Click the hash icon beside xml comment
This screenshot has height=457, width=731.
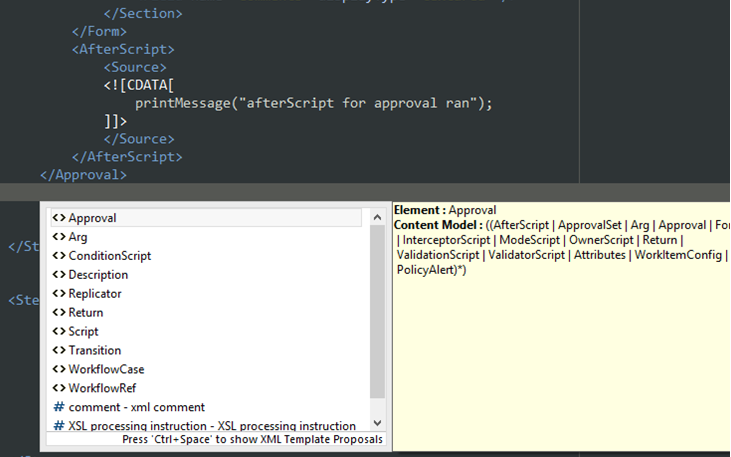tap(59, 407)
